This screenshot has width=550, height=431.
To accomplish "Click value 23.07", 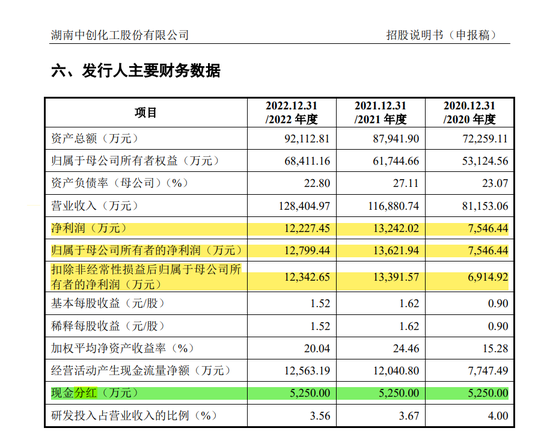I will click(x=495, y=183).
